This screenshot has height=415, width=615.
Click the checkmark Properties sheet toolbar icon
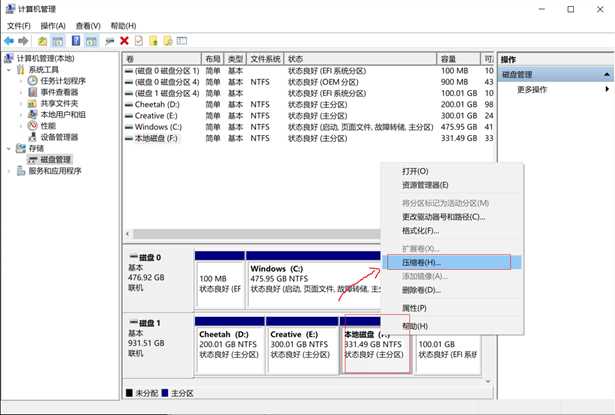coord(139,40)
